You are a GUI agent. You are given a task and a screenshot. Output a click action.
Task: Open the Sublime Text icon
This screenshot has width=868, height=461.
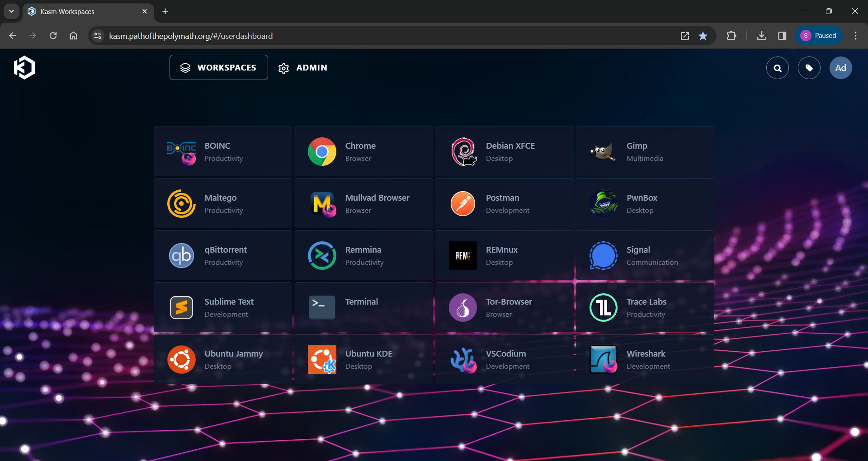181,308
